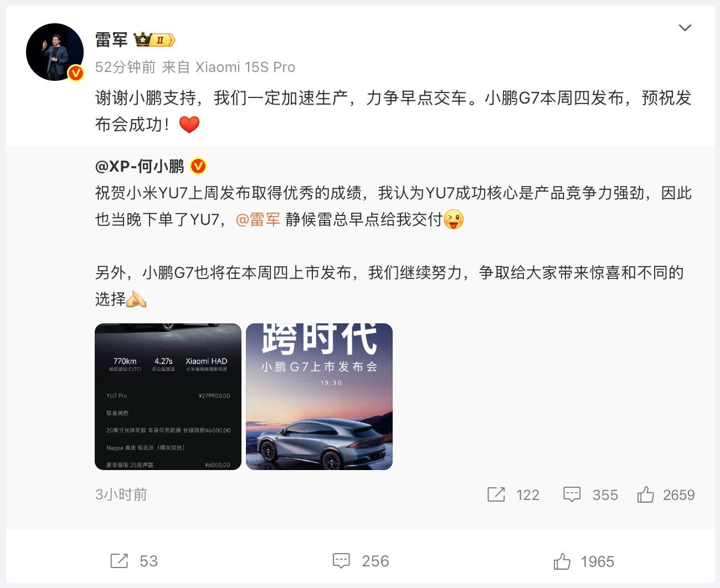Open the @XP-何小鹏 profile link
This screenshot has width=720, height=588.
click(x=140, y=166)
